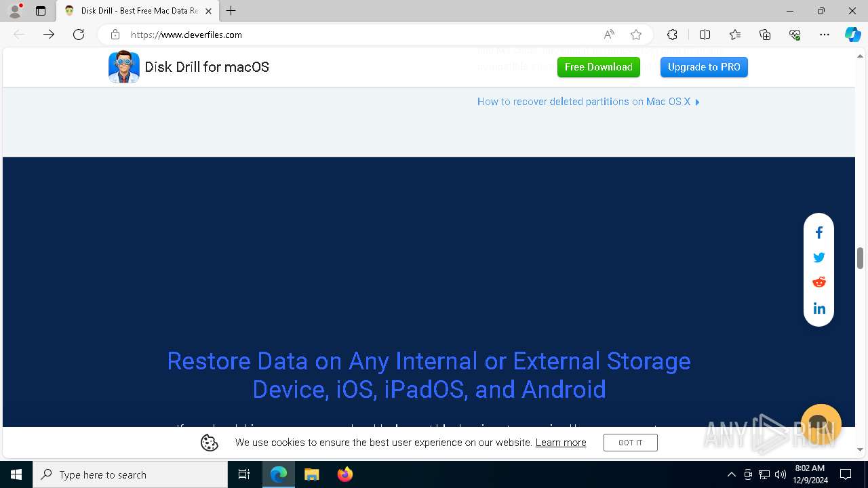Image resolution: width=868 pixels, height=488 pixels.
Task: Click the cookie icon in the cookie banner
Action: tap(210, 443)
